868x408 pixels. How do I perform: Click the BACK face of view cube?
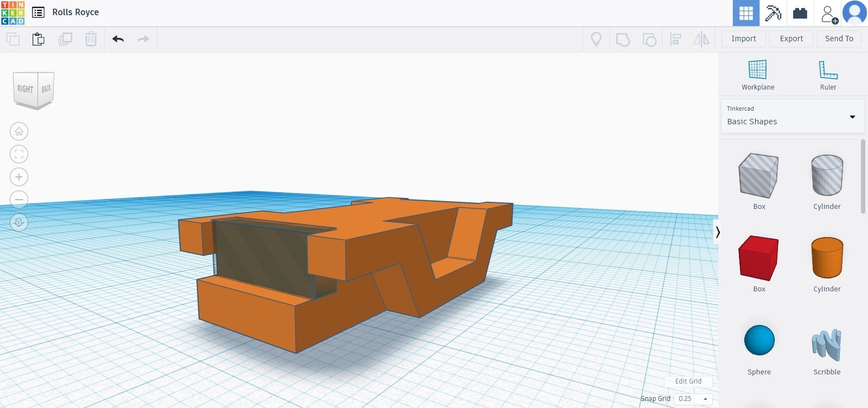pyautogui.click(x=46, y=88)
